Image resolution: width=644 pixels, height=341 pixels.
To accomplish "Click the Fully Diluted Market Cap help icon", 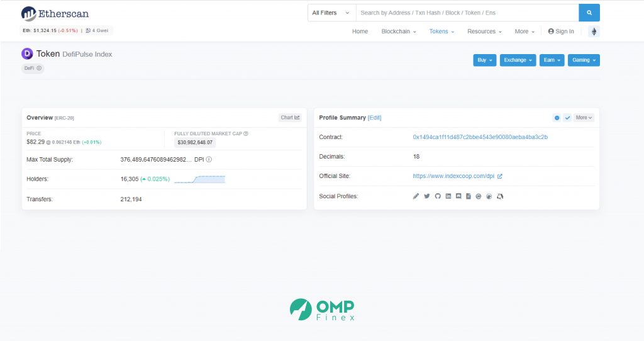I will (246, 133).
